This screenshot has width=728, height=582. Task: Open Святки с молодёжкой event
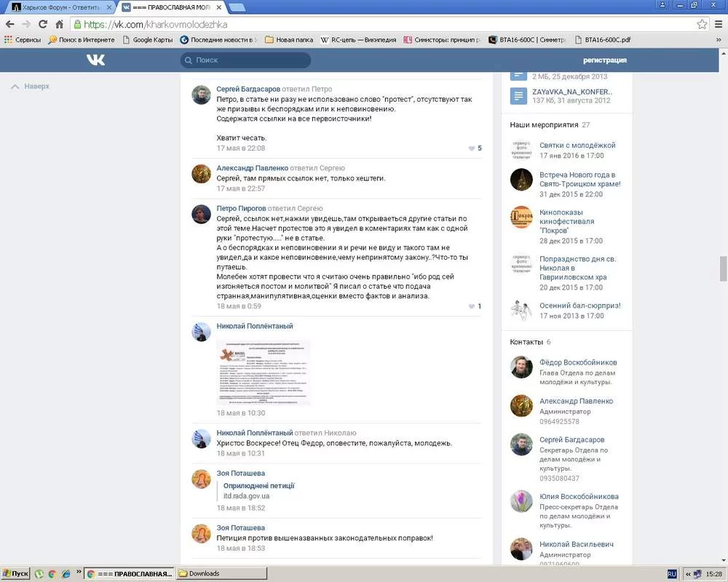pyautogui.click(x=577, y=145)
